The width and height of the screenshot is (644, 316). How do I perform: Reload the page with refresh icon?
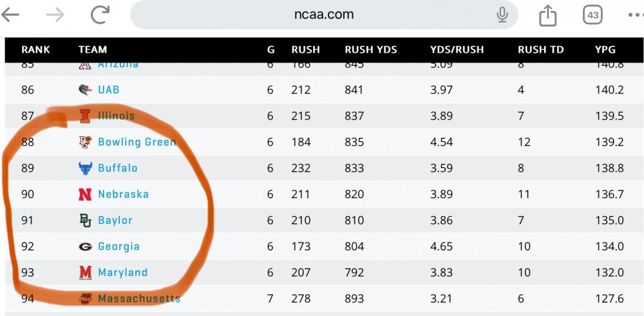click(x=100, y=15)
